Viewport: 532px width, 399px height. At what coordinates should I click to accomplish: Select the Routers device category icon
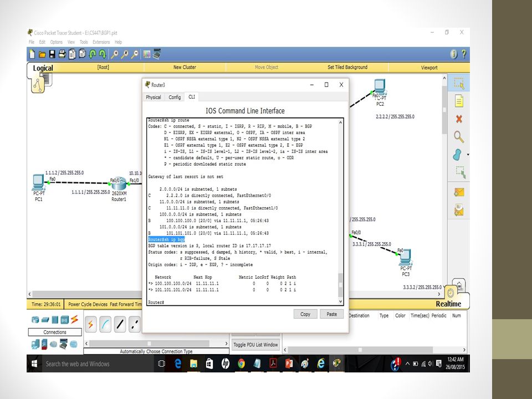[x=35, y=320]
